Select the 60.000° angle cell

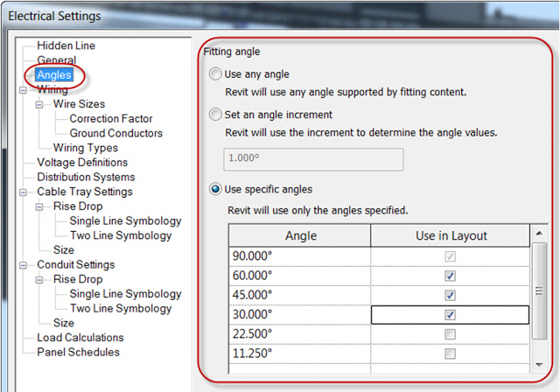click(x=299, y=276)
